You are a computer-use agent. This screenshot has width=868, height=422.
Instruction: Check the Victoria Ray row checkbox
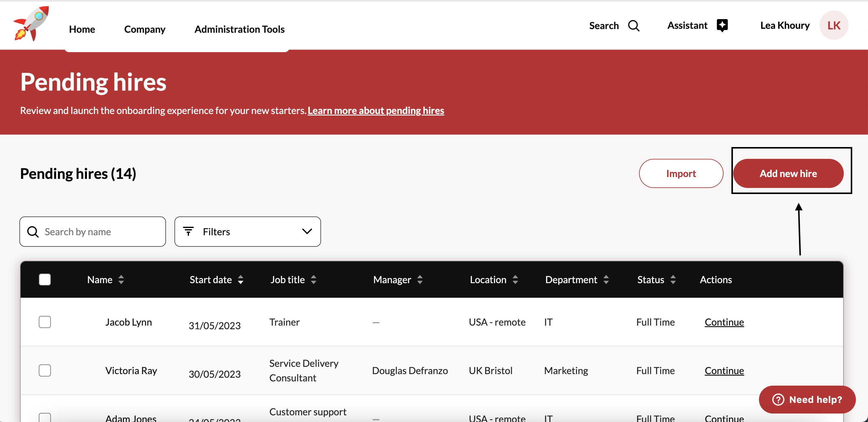pos(45,371)
